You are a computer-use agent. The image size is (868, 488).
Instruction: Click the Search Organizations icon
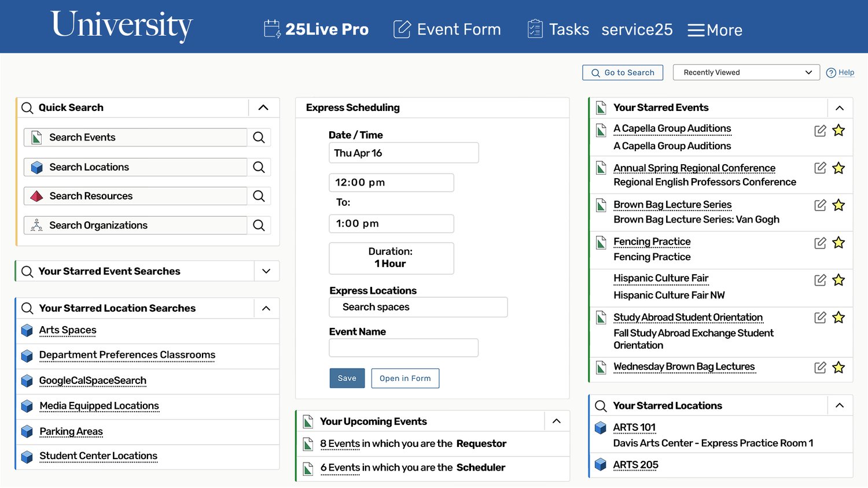36,225
